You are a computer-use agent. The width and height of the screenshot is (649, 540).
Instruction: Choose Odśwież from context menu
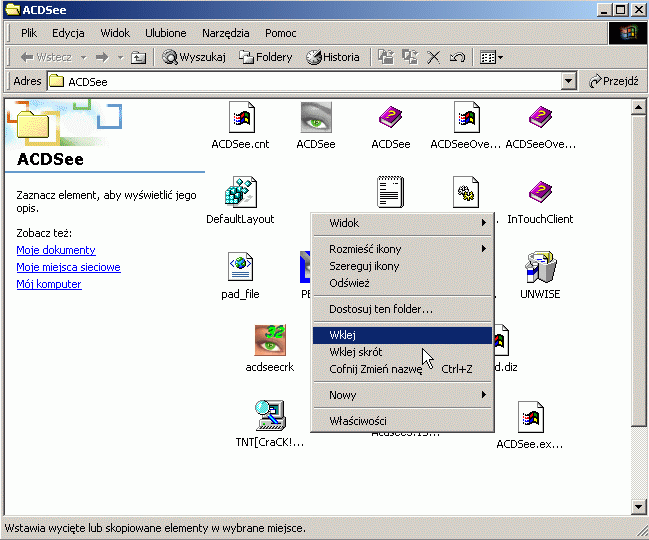[x=403, y=283]
